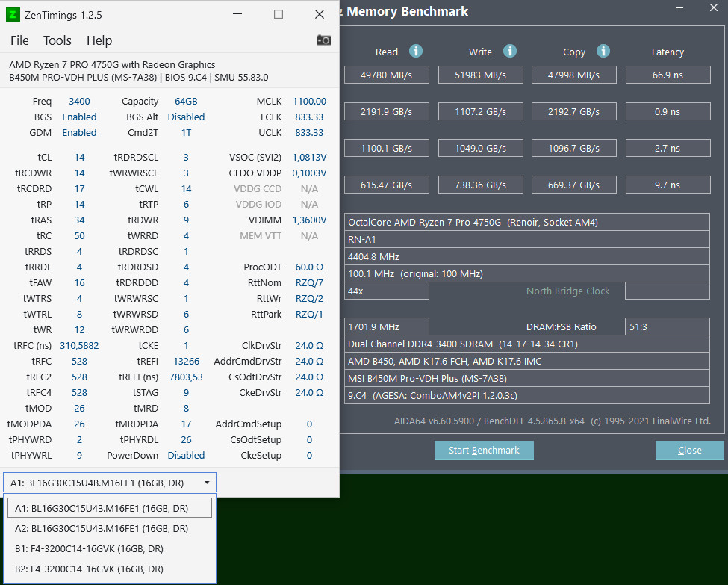Open the Help menu in ZenTimings
728x585 pixels.
point(99,40)
